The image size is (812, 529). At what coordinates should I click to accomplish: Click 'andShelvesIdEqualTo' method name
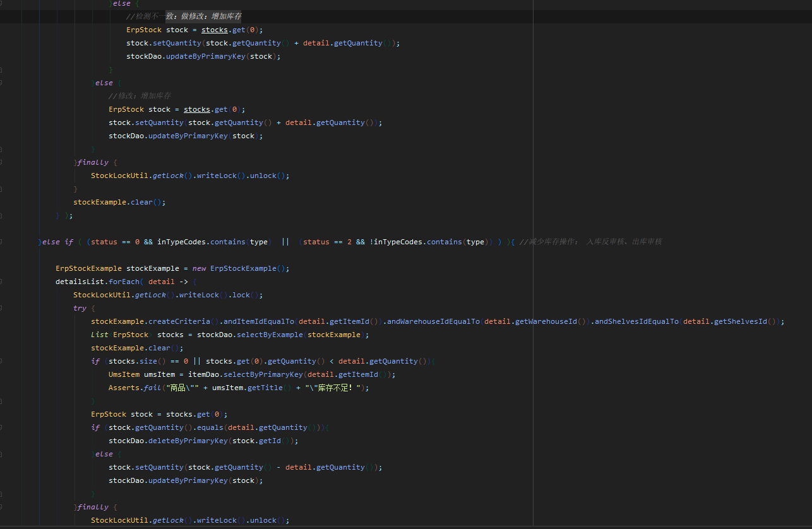637,321
